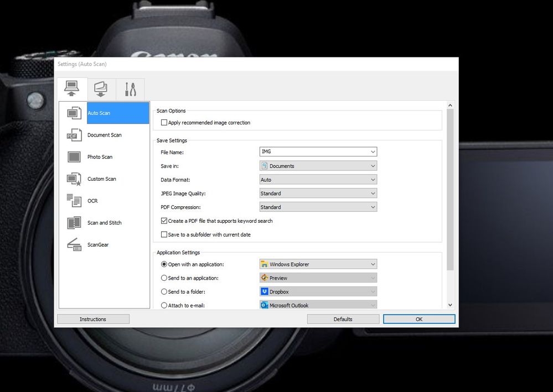Click the Data Format label
Image resolution: width=553 pixels, height=392 pixels.
coord(175,180)
